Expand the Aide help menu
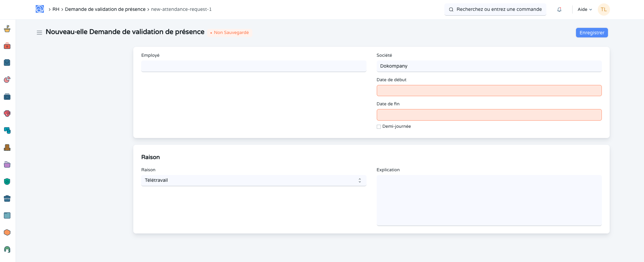 (x=584, y=10)
